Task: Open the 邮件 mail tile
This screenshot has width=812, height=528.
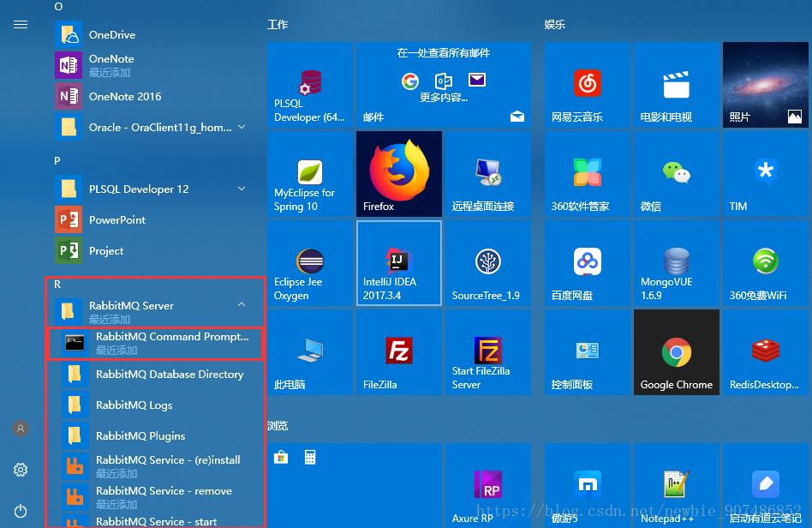Action: point(444,85)
